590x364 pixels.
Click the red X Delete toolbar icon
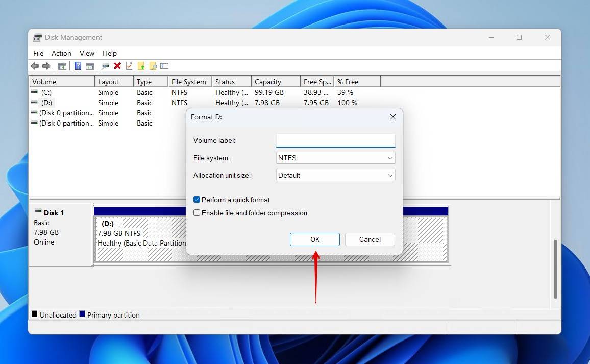[x=117, y=66]
